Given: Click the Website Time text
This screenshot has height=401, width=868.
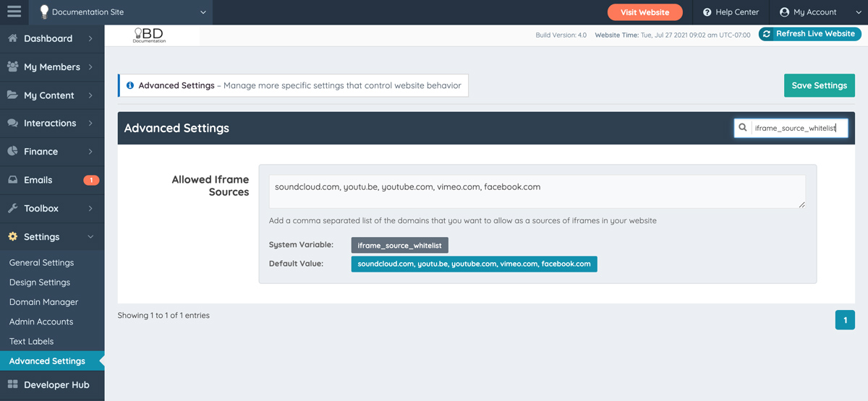Looking at the screenshot, I should (673, 35).
